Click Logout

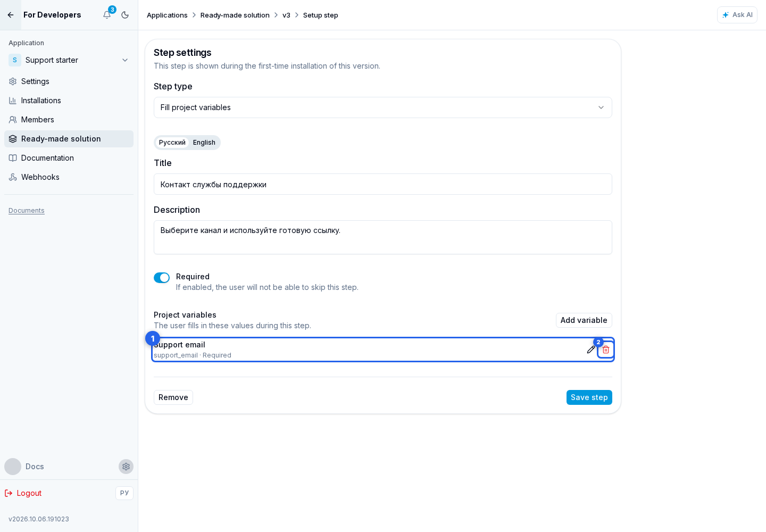[23, 493]
